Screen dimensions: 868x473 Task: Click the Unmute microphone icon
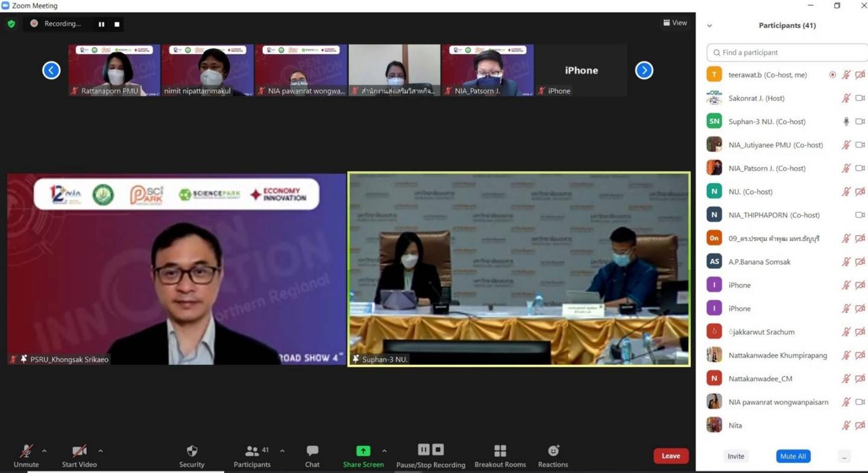(x=26, y=451)
